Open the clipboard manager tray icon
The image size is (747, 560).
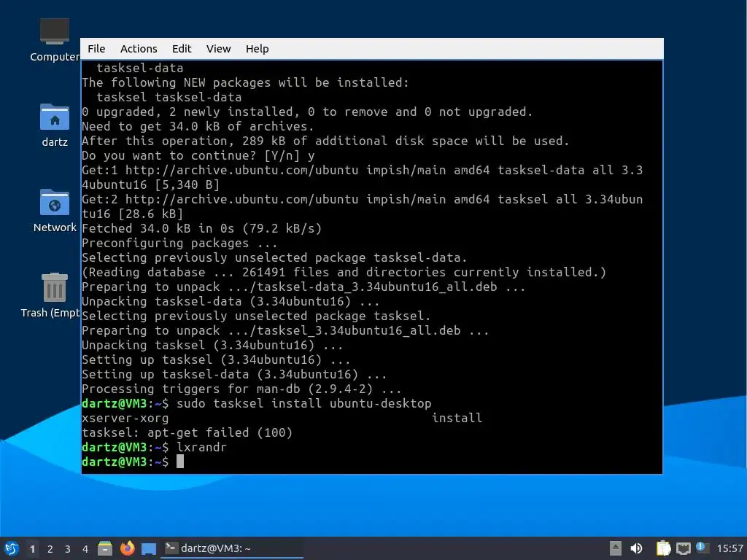coord(663,548)
